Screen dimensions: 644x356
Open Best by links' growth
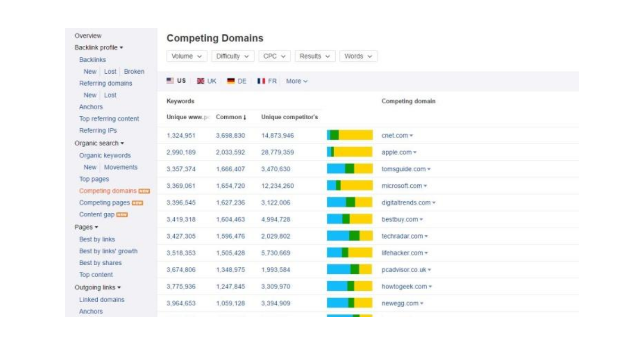(x=108, y=252)
